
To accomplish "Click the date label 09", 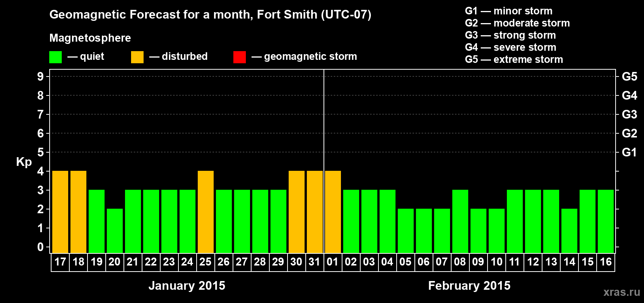I will point(478,262).
